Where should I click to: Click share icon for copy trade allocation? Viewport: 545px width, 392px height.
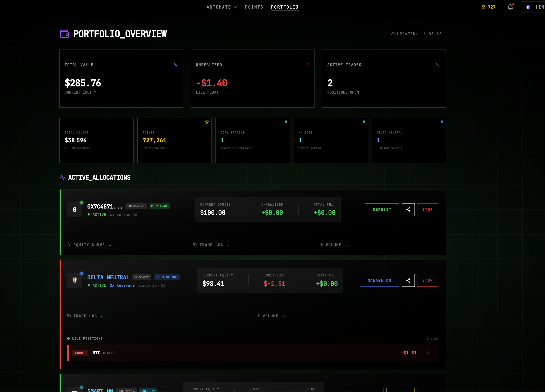click(408, 210)
